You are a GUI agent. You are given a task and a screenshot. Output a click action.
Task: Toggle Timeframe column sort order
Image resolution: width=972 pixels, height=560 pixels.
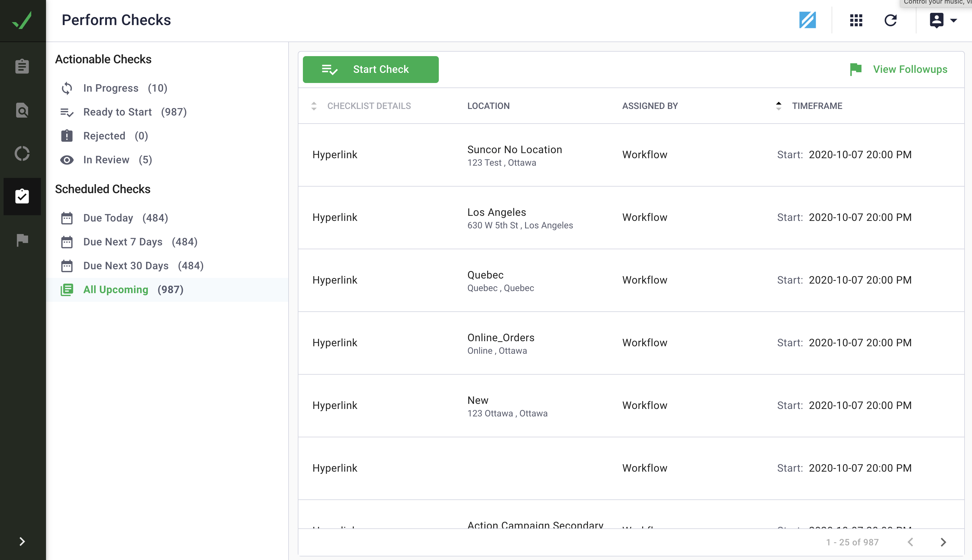point(778,106)
